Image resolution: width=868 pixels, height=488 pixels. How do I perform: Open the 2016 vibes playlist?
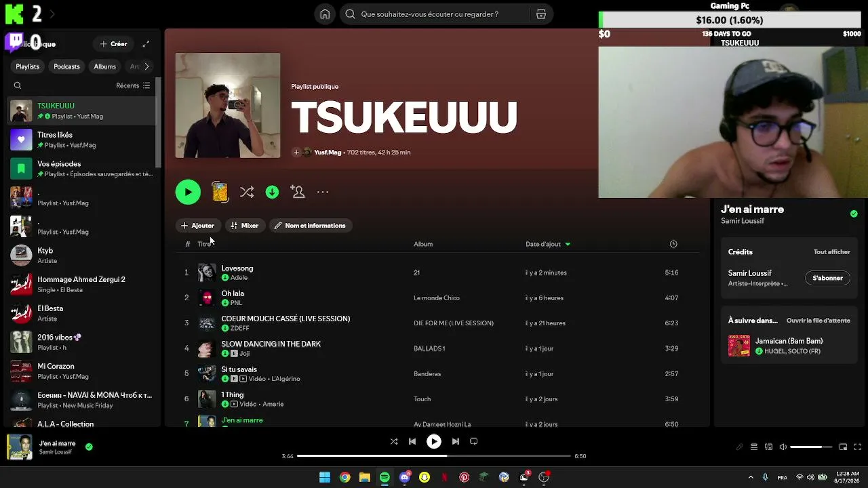81,342
